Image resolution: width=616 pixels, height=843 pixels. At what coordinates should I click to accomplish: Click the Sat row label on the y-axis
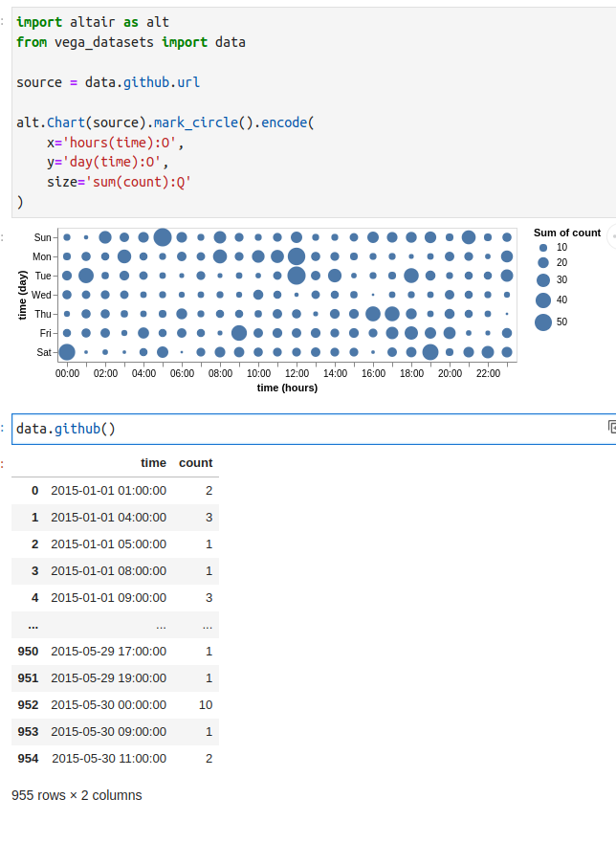click(x=43, y=352)
